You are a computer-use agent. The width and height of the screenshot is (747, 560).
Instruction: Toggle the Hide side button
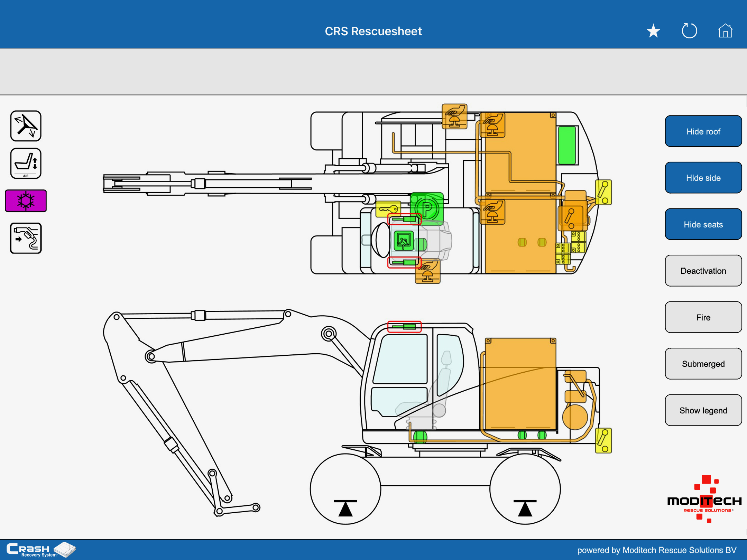coord(703,178)
